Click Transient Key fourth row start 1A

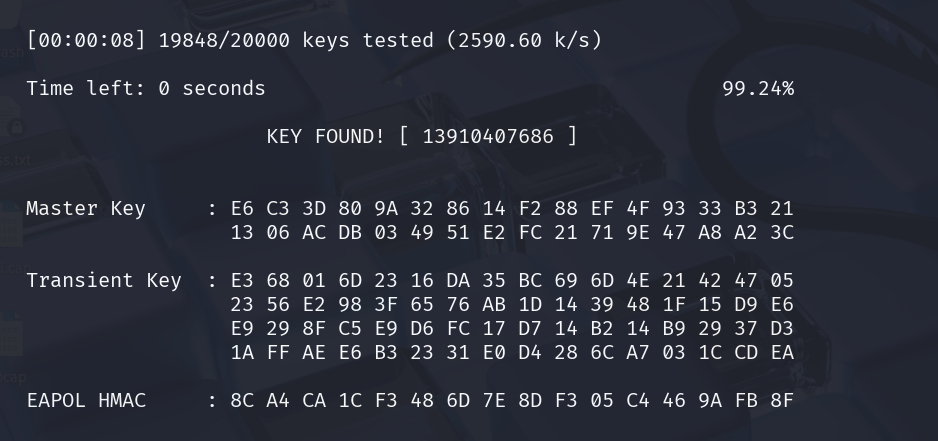[x=242, y=353]
